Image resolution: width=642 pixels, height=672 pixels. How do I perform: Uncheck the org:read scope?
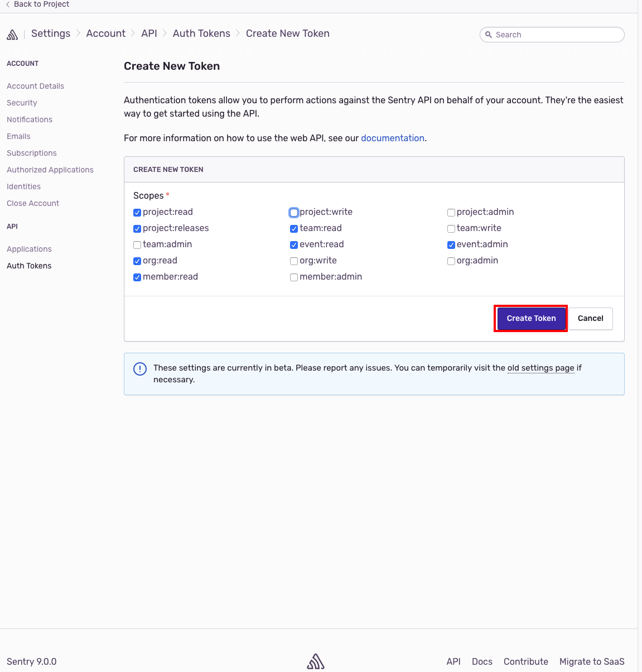pyautogui.click(x=137, y=261)
